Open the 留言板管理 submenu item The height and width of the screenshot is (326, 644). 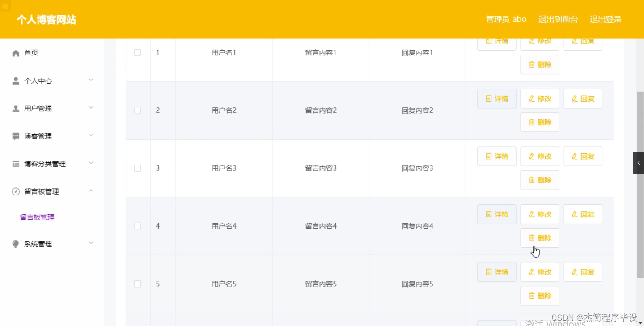point(37,217)
